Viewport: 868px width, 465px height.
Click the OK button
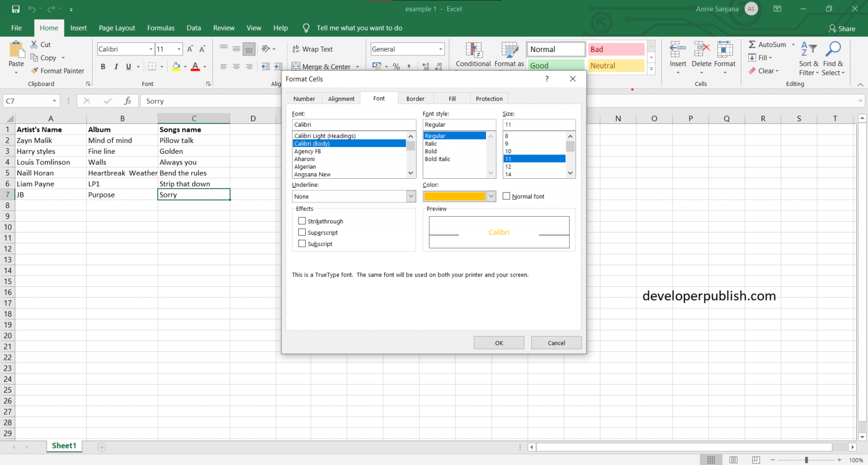[x=498, y=342]
